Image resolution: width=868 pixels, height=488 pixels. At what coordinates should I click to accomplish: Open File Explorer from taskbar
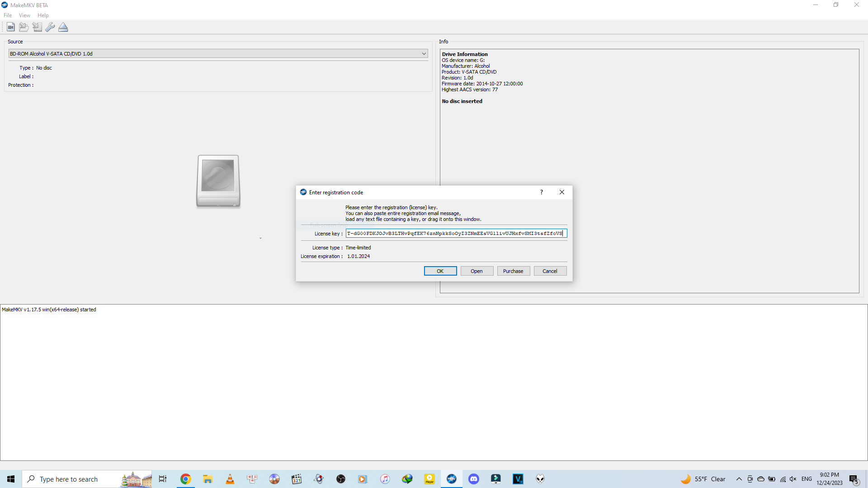click(x=208, y=479)
